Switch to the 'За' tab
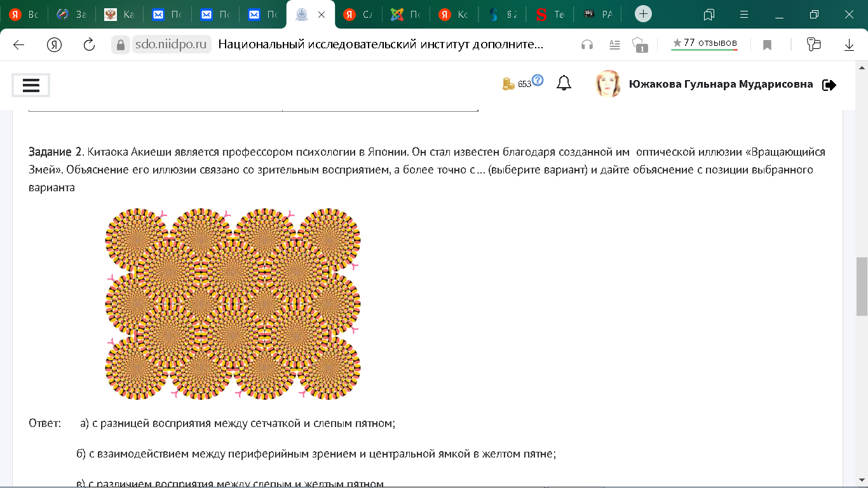 71,14
